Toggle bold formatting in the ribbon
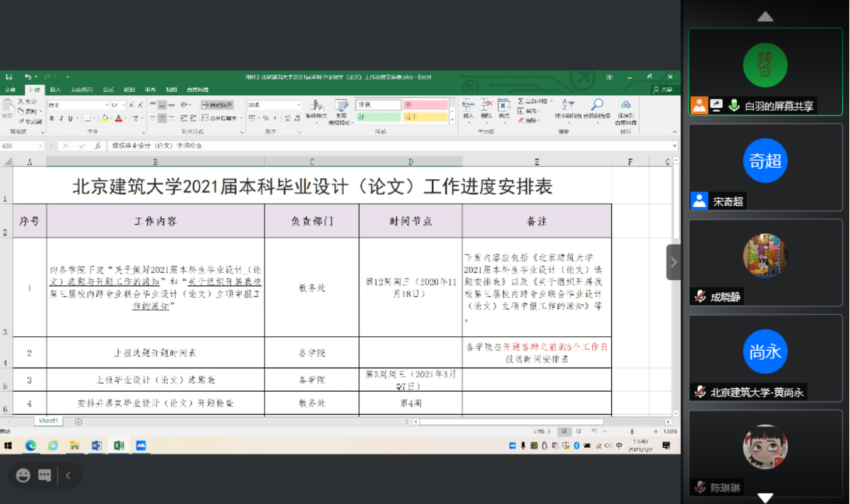The height and width of the screenshot is (504, 850). point(52,118)
